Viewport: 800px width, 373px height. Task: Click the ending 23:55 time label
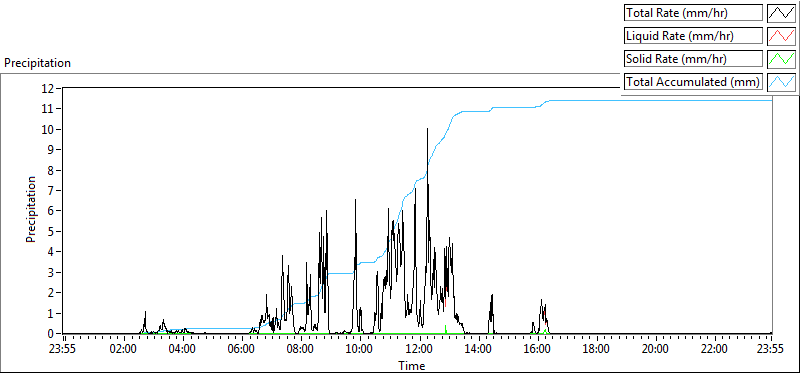[771, 349]
